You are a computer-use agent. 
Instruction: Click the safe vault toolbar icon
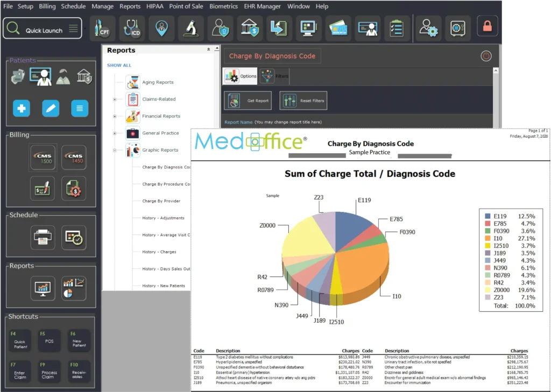click(458, 28)
